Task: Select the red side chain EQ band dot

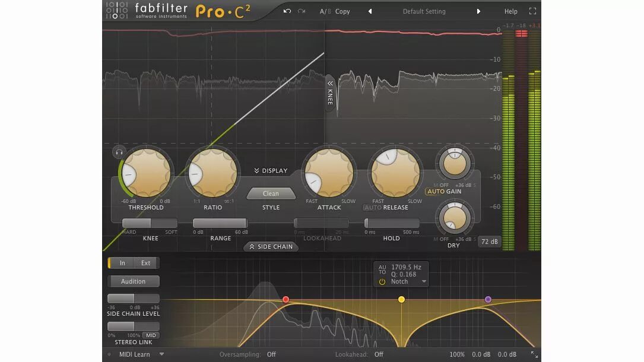Action: (286, 299)
